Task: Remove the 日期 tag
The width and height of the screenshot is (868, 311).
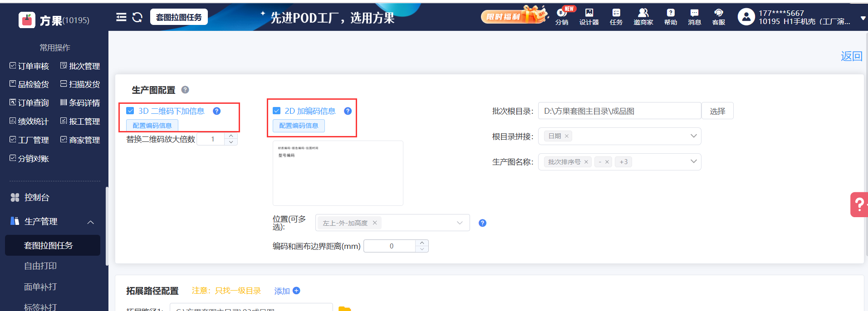Action: 567,136
